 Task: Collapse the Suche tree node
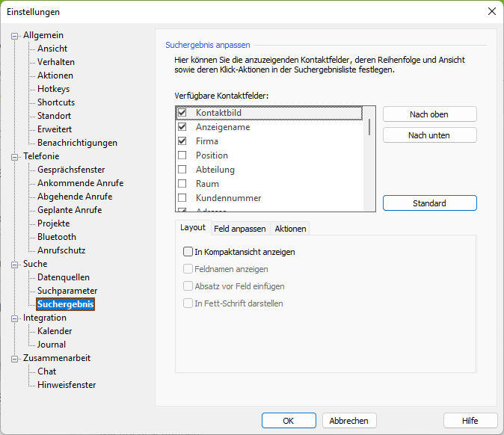[14, 264]
